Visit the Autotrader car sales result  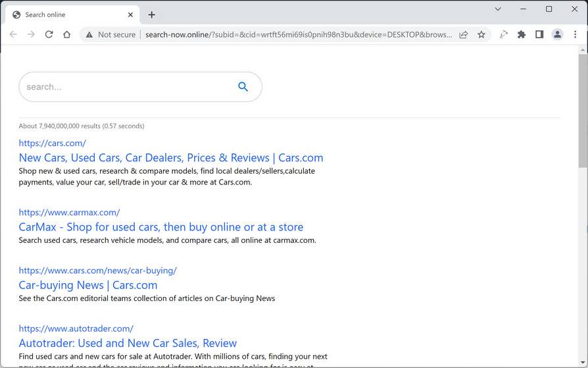click(x=128, y=343)
